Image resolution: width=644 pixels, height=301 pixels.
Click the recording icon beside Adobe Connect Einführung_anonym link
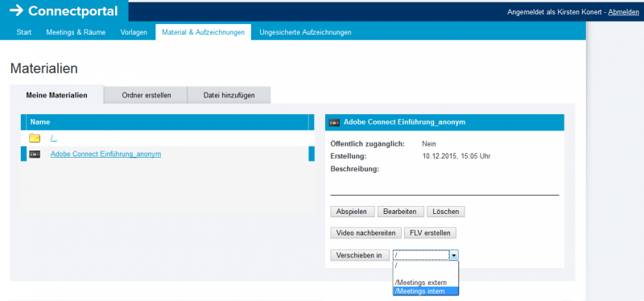click(35, 154)
